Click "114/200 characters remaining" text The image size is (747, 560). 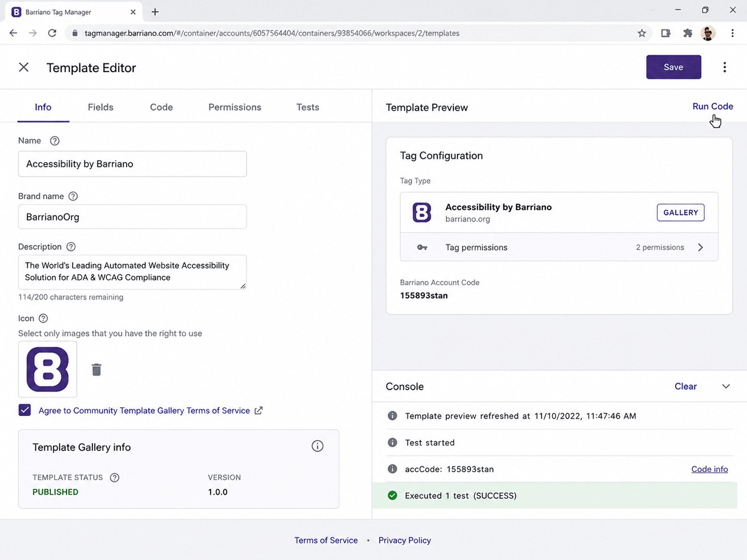tap(71, 297)
